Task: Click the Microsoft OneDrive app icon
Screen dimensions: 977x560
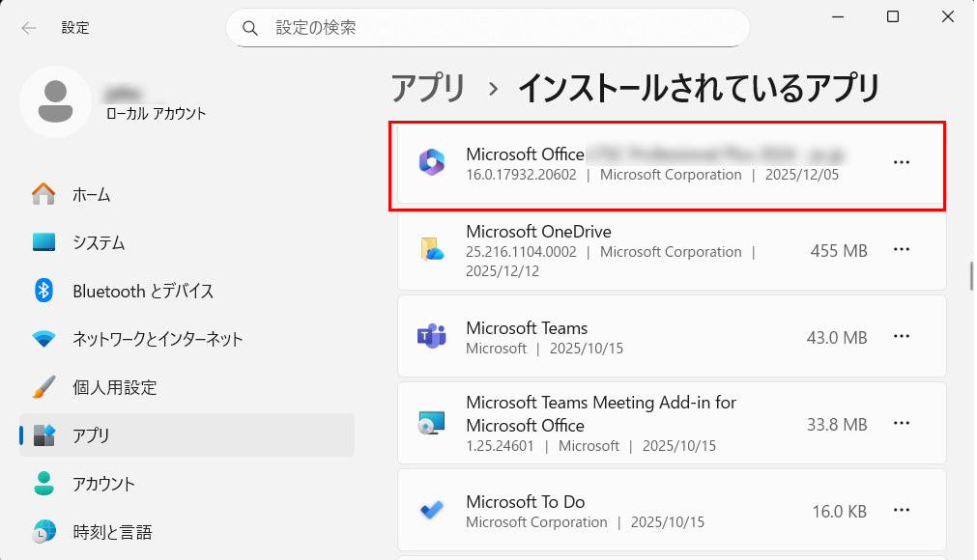Action: (431, 250)
